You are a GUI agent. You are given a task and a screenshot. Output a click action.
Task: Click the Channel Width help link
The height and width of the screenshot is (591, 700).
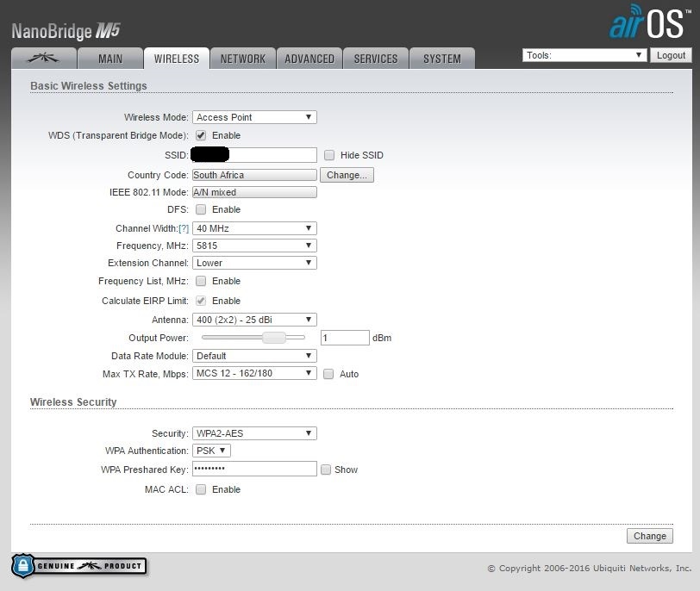tap(183, 228)
